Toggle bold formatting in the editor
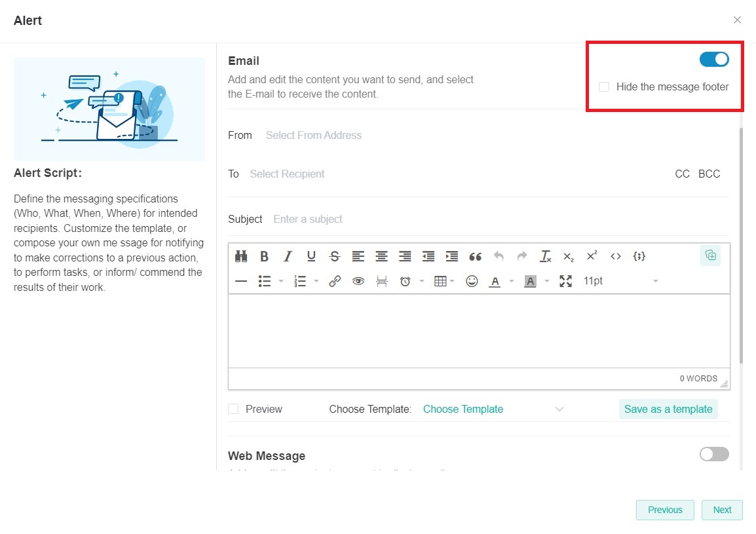The height and width of the screenshot is (534, 756). click(264, 256)
